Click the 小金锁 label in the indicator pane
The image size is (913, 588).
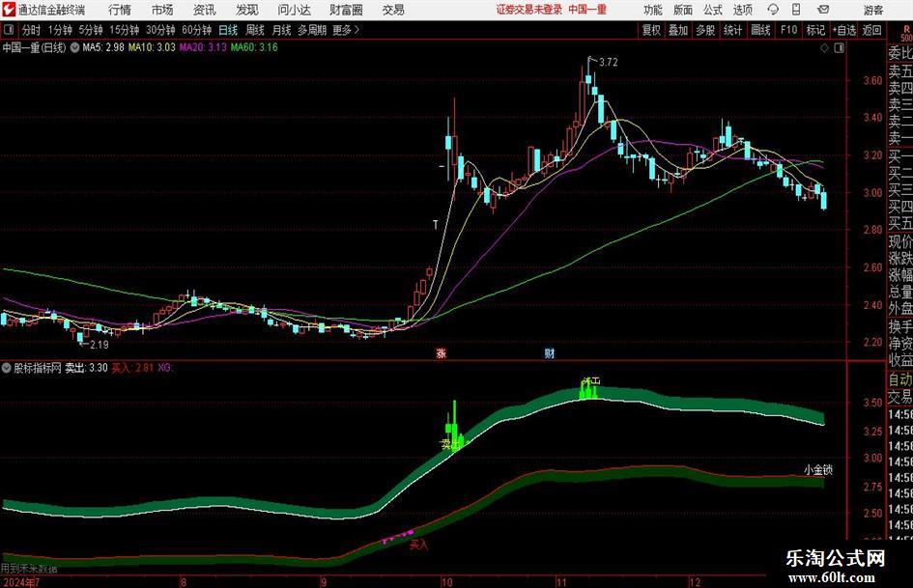point(818,469)
